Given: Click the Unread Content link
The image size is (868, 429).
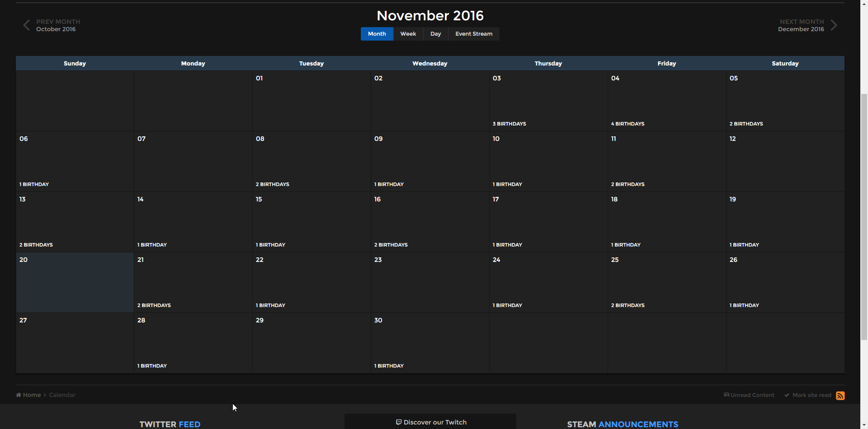Looking at the screenshot, I should click(752, 395).
